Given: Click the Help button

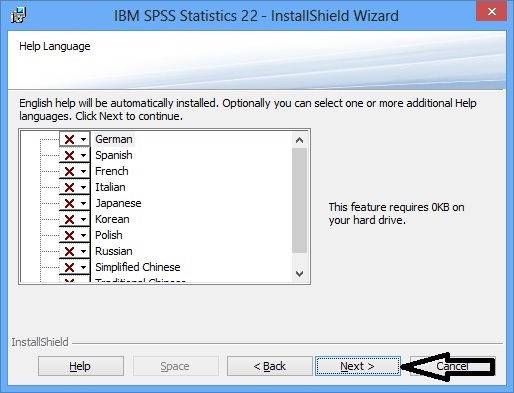Looking at the screenshot, I should (81, 366).
